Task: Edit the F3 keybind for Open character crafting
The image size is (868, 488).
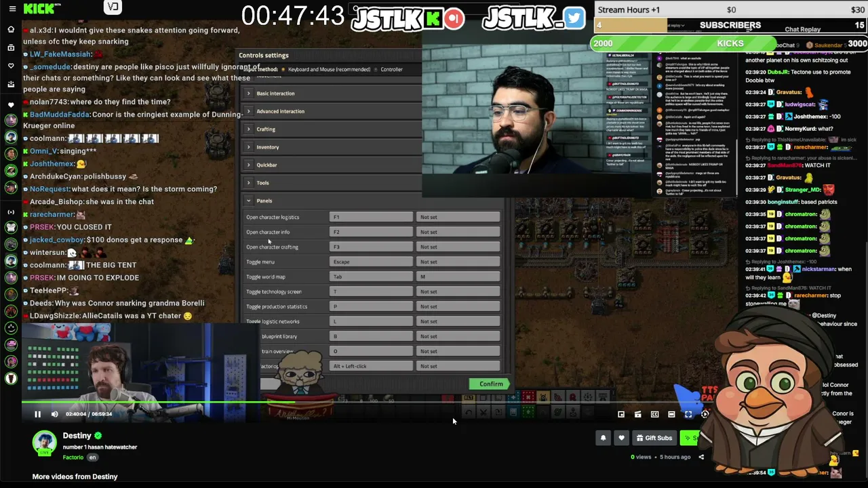Action: (x=371, y=247)
